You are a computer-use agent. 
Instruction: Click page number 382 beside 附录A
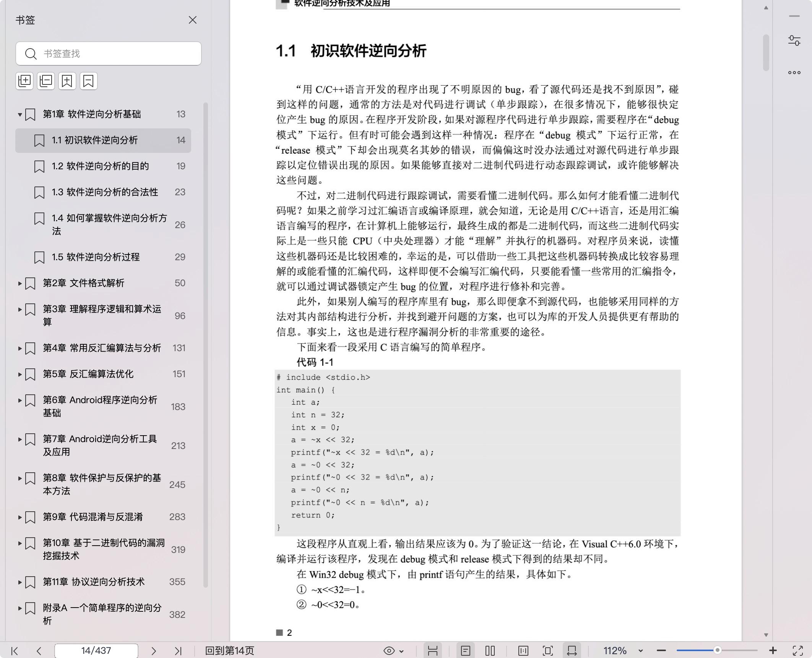(177, 614)
